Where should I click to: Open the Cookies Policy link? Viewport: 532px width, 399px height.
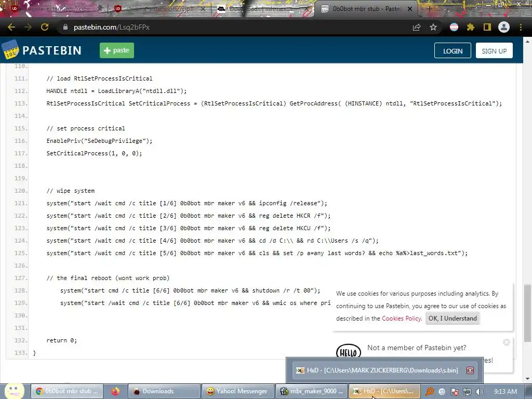click(x=402, y=318)
